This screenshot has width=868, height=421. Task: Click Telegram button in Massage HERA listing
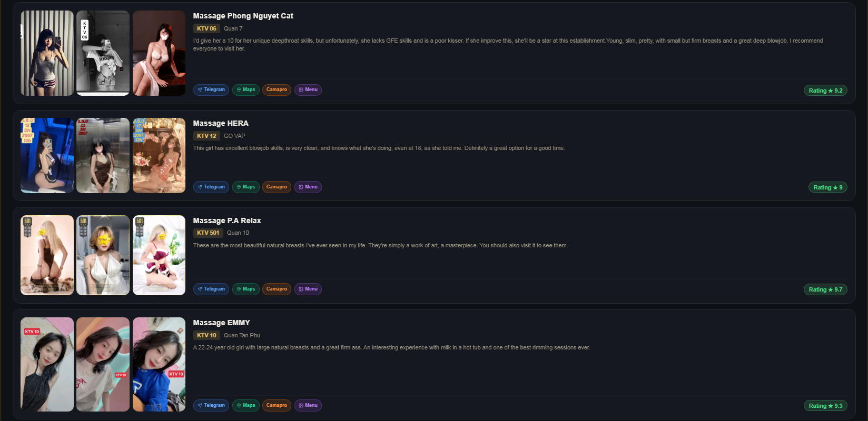[x=211, y=187]
